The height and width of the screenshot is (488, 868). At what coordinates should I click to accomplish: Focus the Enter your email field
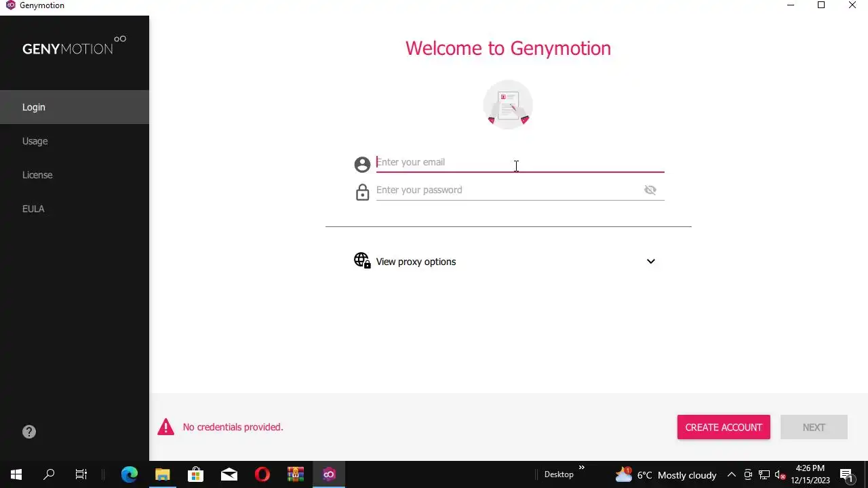click(520, 162)
